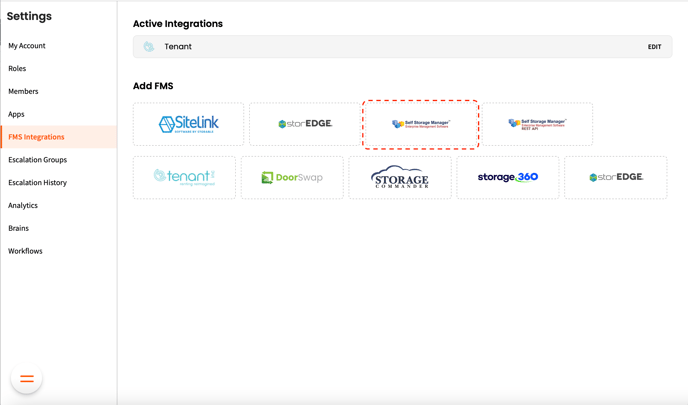Open the Members section
This screenshot has height=405, width=688.
click(23, 91)
